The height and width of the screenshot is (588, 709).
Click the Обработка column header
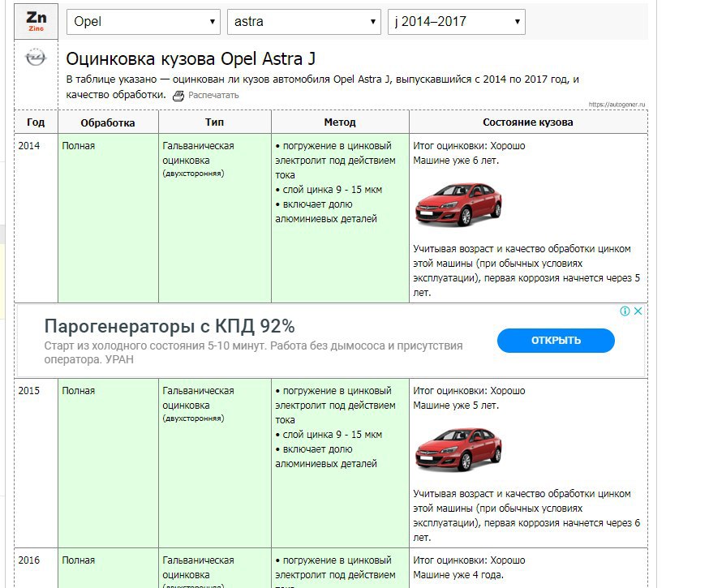108,122
